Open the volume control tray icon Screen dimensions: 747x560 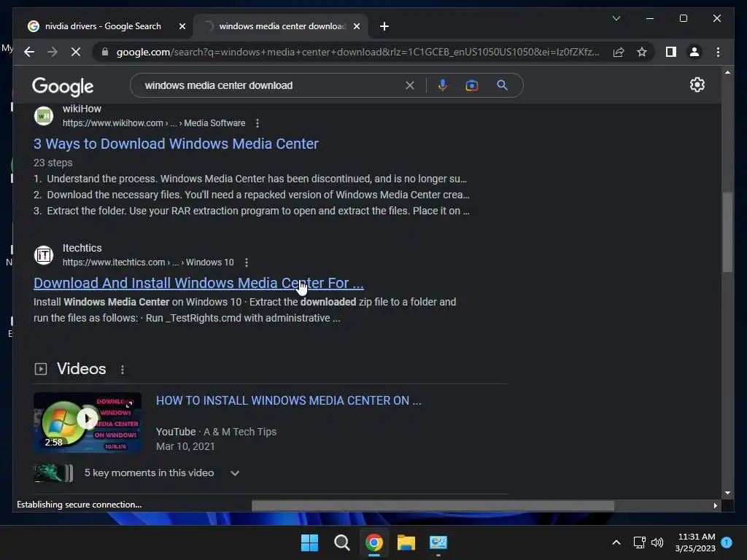(657, 542)
